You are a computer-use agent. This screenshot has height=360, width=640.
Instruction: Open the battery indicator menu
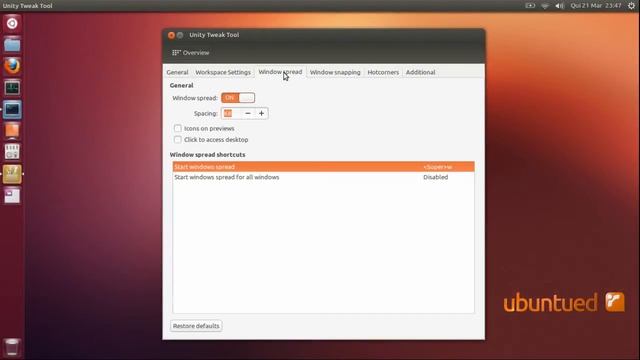click(x=530, y=6)
